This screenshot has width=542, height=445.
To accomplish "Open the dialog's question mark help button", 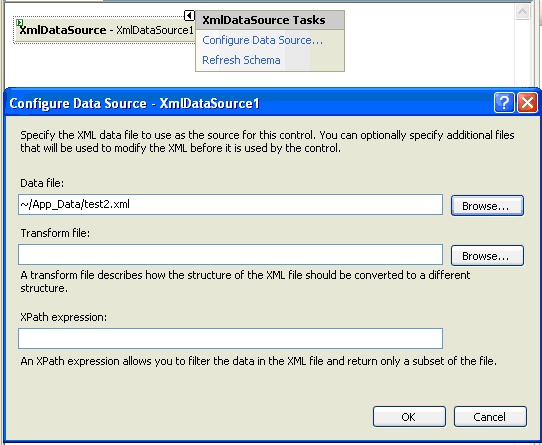I will (x=504, y=103).
